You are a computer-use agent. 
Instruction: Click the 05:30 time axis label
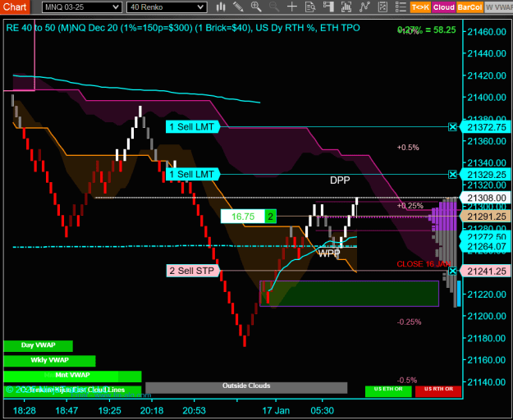pyautogui.click(x=322, y=410)
